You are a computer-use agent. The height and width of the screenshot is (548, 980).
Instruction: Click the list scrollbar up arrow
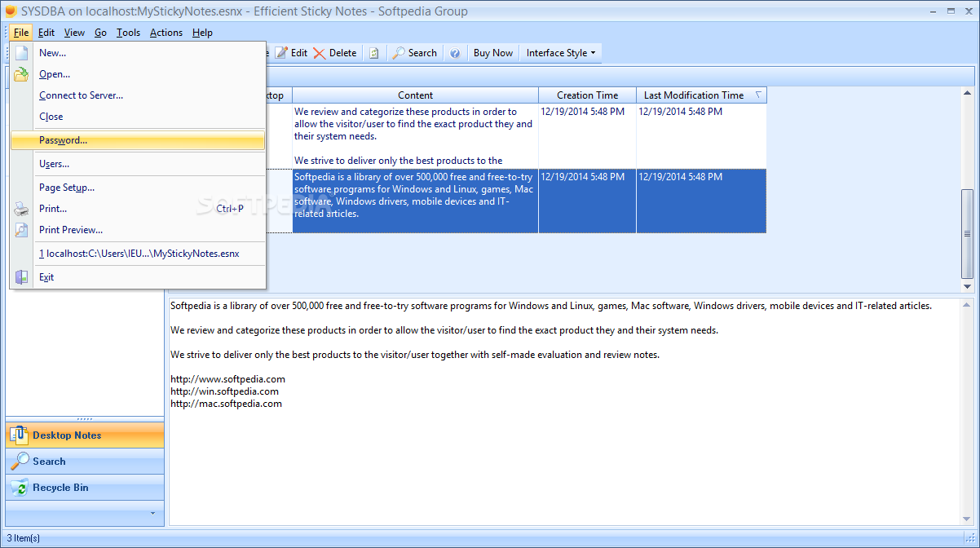point(967,91)
